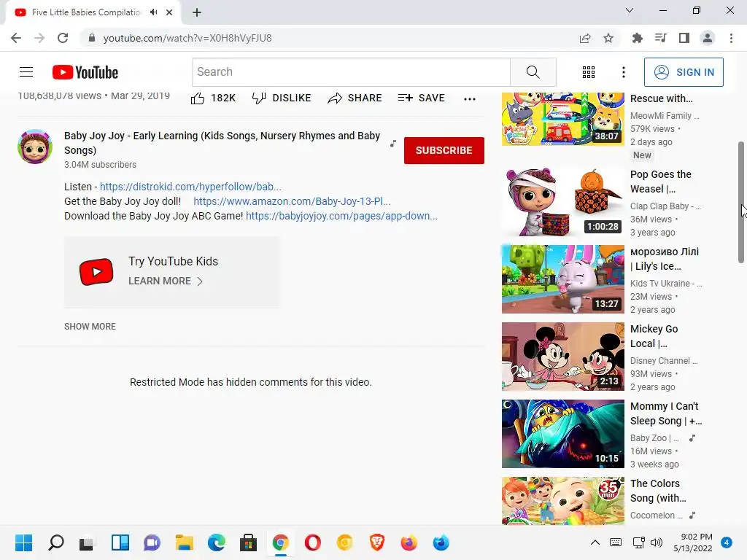Open Chrome three-dot menu

click(x=731, y=38)
